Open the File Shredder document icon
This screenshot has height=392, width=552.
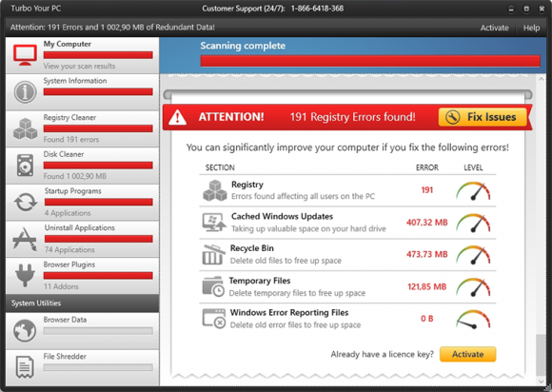tap(25, 367)
